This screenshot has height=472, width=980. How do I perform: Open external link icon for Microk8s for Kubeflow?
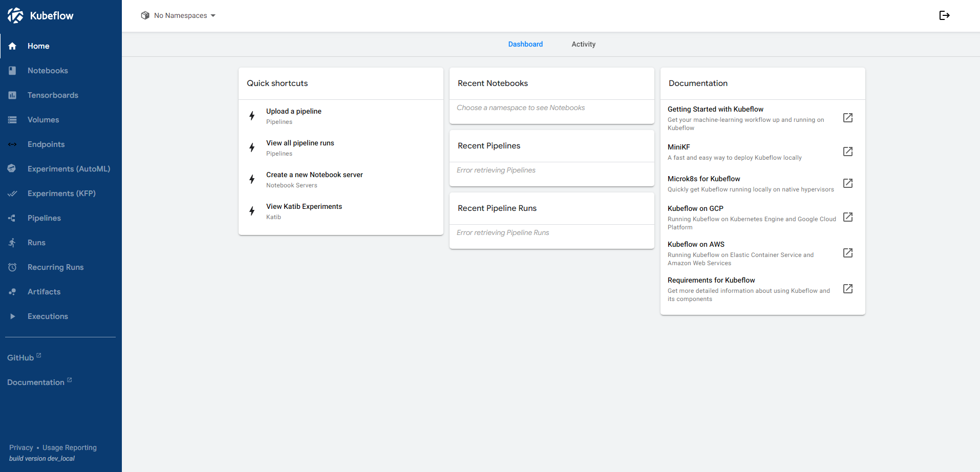848,183
